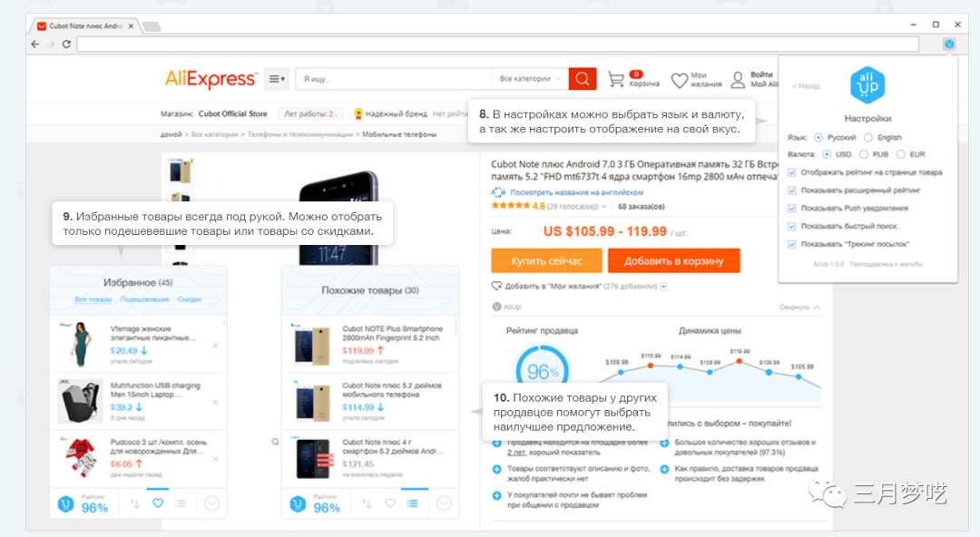
Task: Click the AliUp extension icon in browser toolbar
Action: 949,44
